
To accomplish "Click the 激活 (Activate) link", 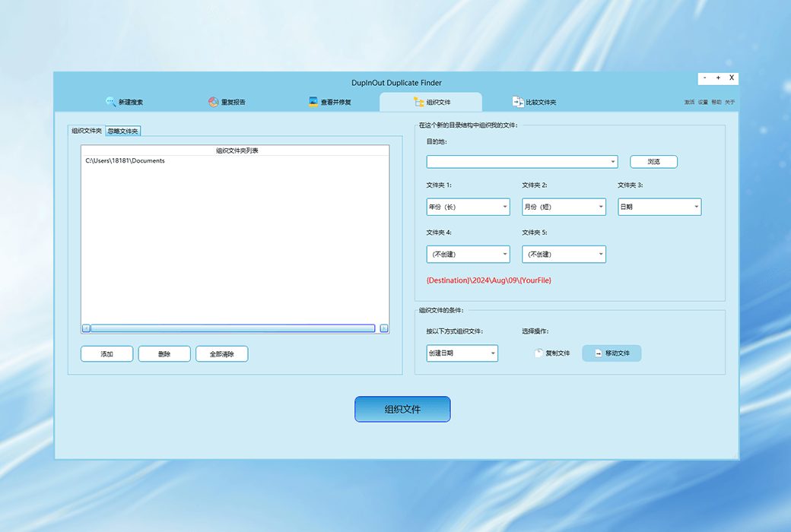I will (x=689, y=103).
